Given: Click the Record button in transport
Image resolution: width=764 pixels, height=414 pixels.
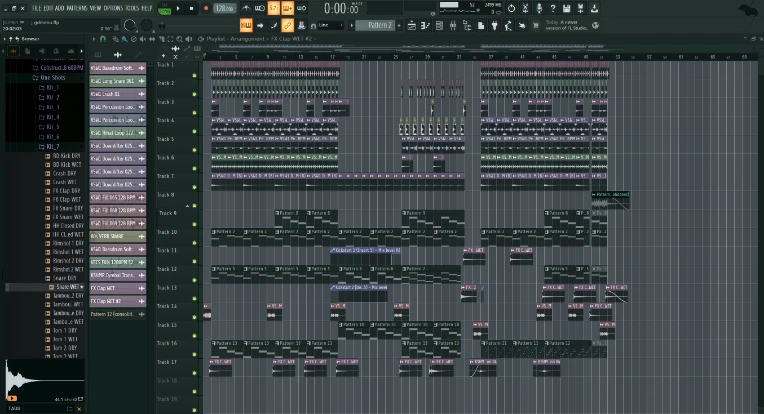Looking at the screenshot, I should 206,8.
